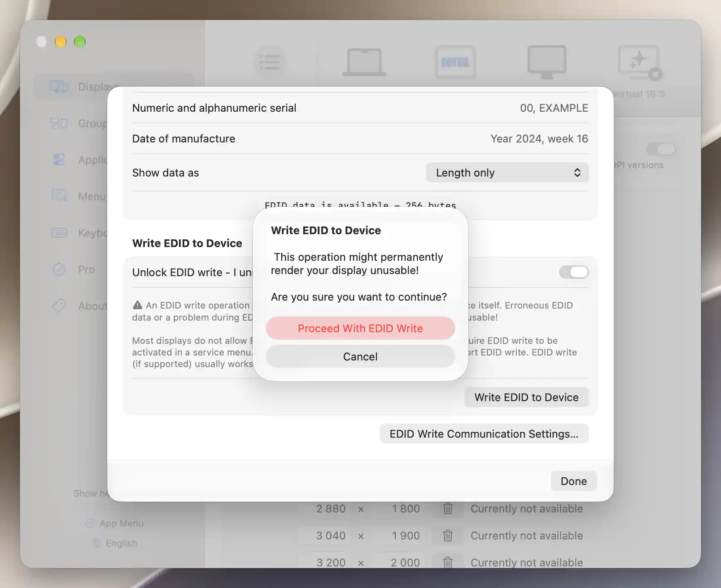Image resolution: width=721 pixels, height=588 pixels.
Task: Click the App Menu sidebar option
Action: pyautogui.click(x=115, y=524)
